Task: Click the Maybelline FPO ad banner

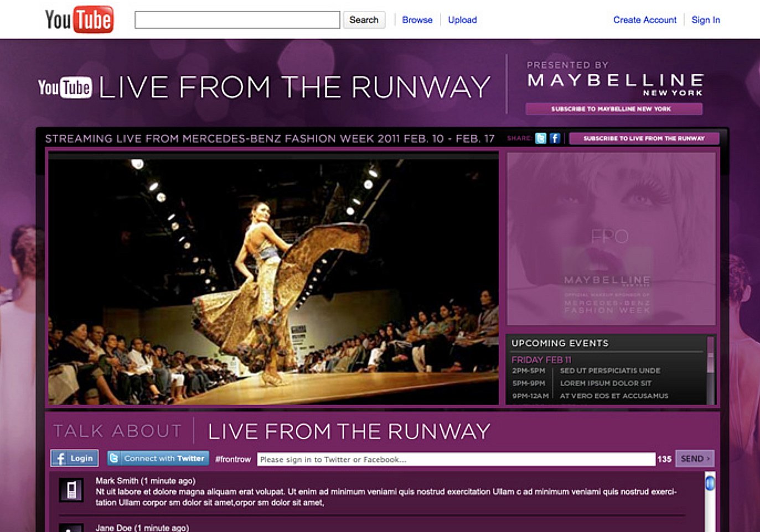Action: click(611, 239)
